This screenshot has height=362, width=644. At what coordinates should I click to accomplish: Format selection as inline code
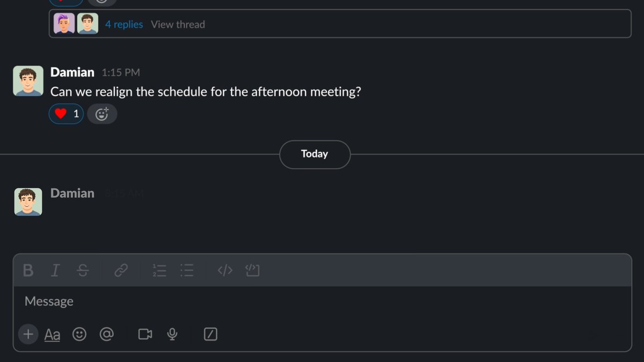click(225, 271)
